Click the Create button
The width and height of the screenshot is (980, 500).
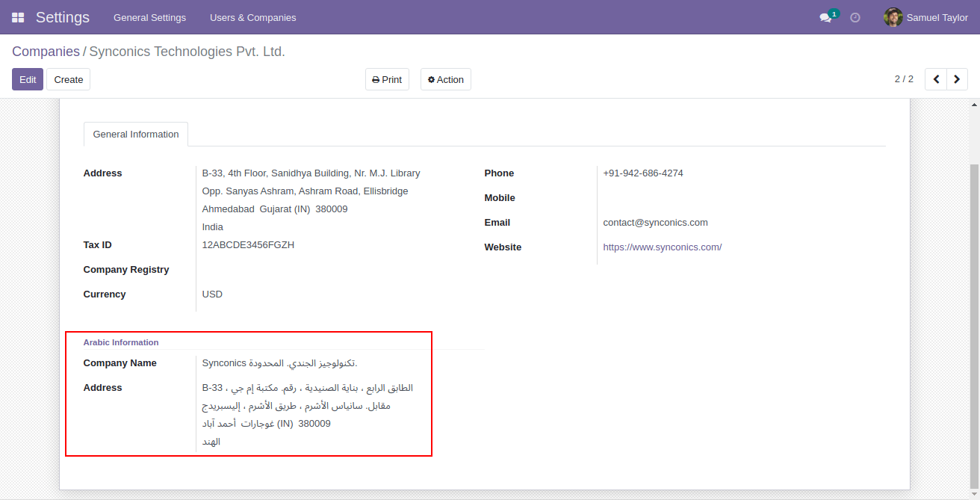tap(69, 79)
